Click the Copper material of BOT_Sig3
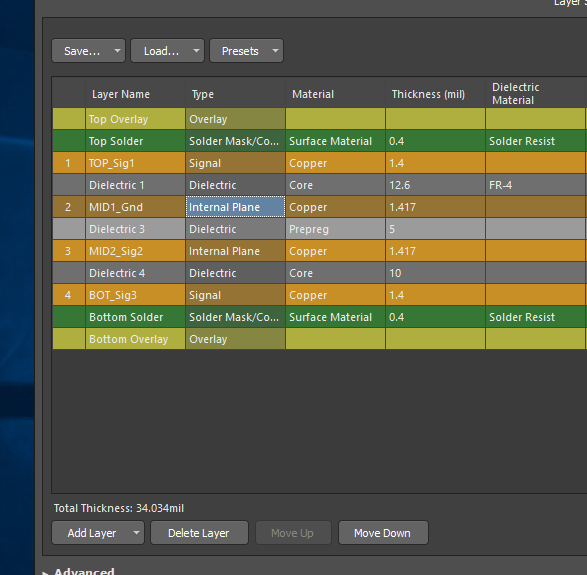Image resolution: width=587 pixels, height=575 pixels. [x=335, y=295]
